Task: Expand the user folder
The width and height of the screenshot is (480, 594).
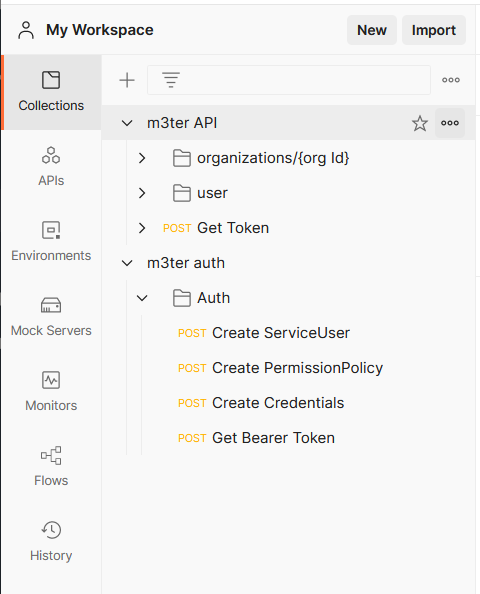Action: pyautogui.click(x=142, y=193)
